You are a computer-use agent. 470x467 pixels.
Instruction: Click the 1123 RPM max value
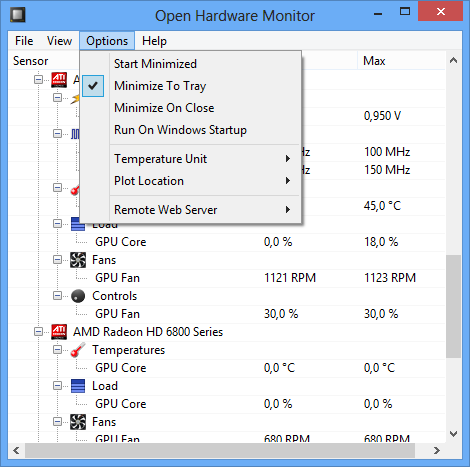point(390,278)
